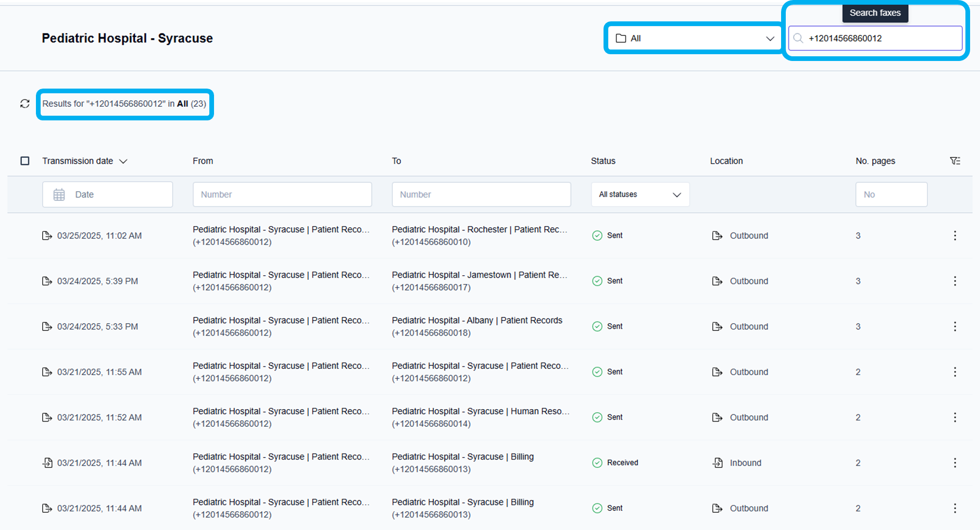Screen dimensions: 980x530
Task: Click the From number filter field
Action: coord(282,194)
